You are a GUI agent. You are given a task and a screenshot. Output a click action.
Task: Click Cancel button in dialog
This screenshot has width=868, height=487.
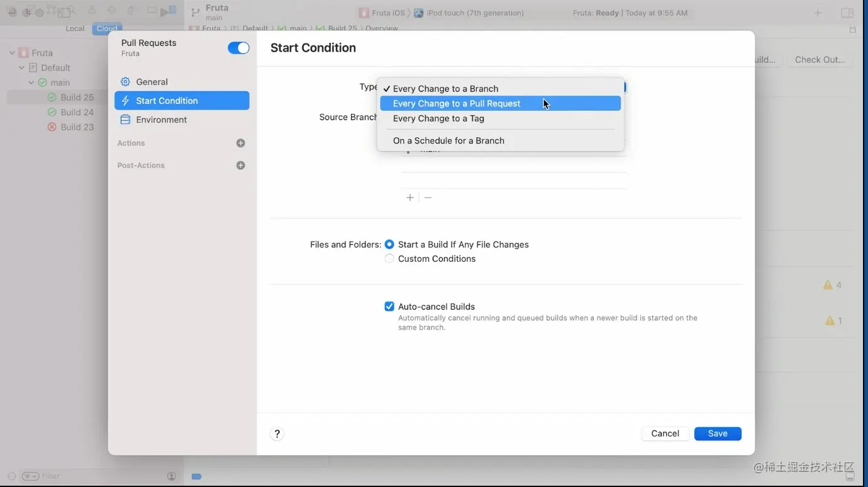(x=665, y=434)
